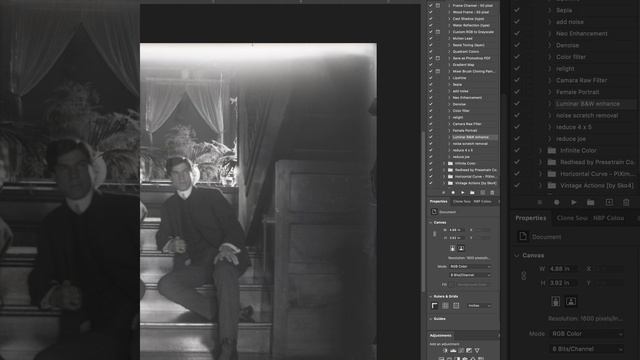The width and height of the screenshot is (640, 360).
Task: Select Camera Raw Filter action in enlarged view
Action: point(582,80)
